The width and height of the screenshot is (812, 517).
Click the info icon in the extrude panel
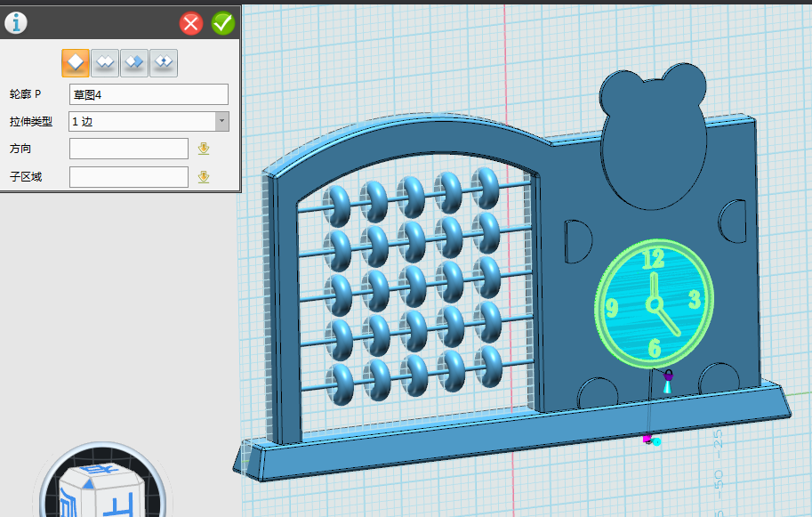[x=16, y=23]
